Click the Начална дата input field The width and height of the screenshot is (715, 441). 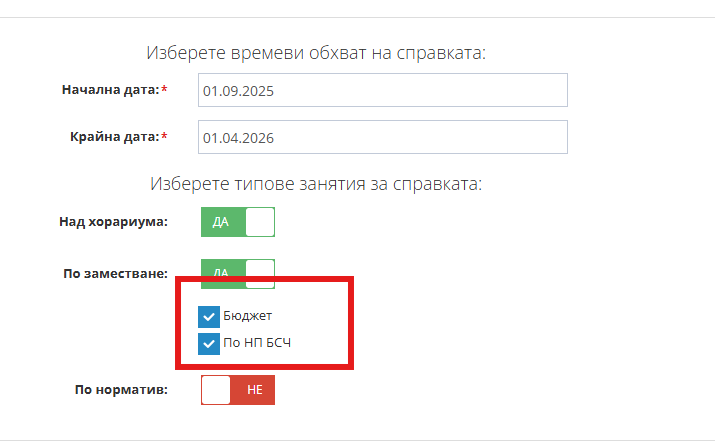tap(383, 90)
